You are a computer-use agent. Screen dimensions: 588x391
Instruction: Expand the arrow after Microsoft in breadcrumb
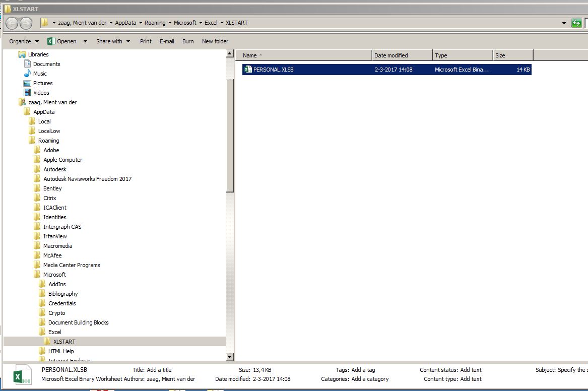click(201, 23)
